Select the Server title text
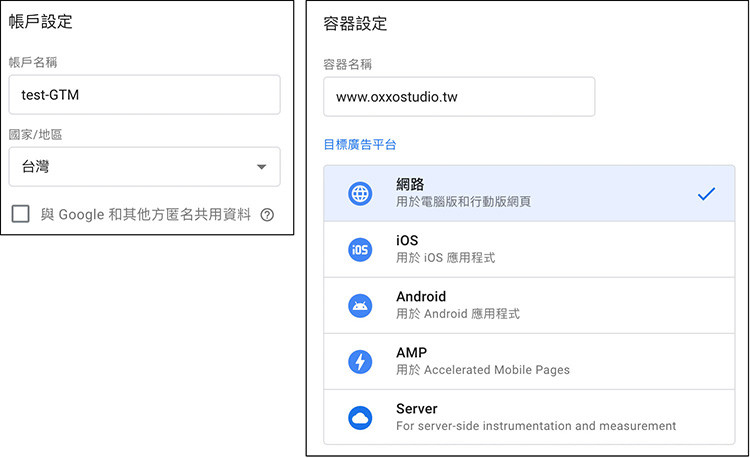The width and height of the screenshot is (750, 458). [x=417, y=409]
